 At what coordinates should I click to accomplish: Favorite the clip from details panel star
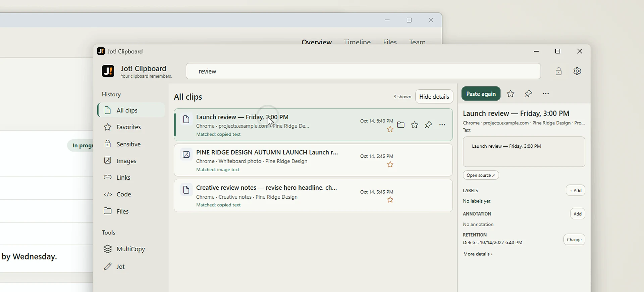click(x=511, y=94)
